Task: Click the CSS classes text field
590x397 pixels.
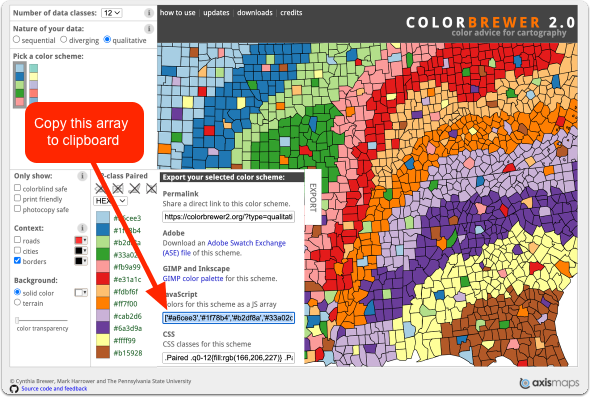Action: pyautogui.click(x=228, y=358)
